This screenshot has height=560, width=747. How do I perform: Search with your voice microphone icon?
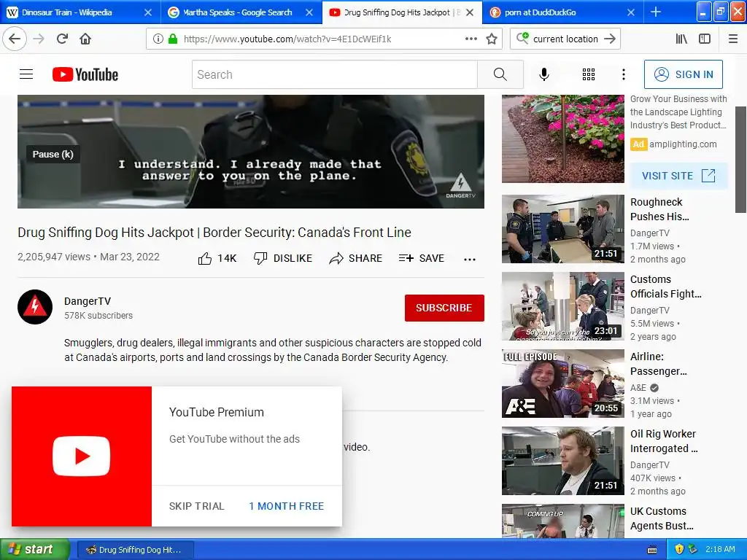pos(544,74)
